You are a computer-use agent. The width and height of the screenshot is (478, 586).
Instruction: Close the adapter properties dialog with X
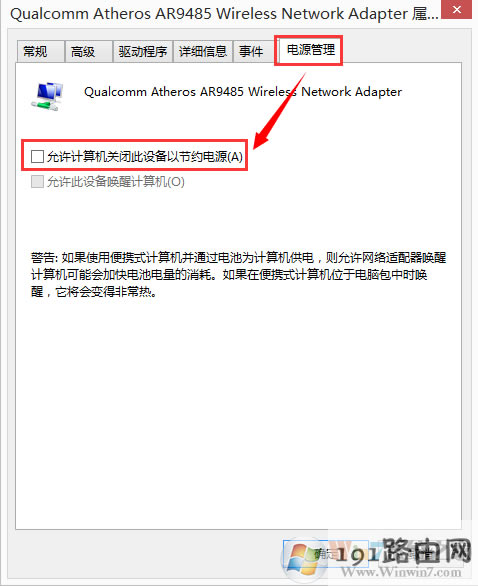[457, 9]
